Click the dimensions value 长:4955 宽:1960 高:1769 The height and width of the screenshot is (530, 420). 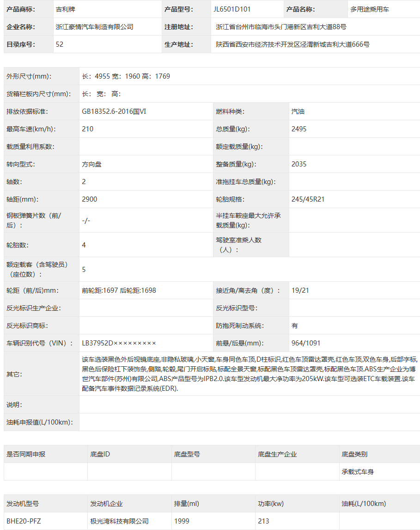click(x=126, y=76)
